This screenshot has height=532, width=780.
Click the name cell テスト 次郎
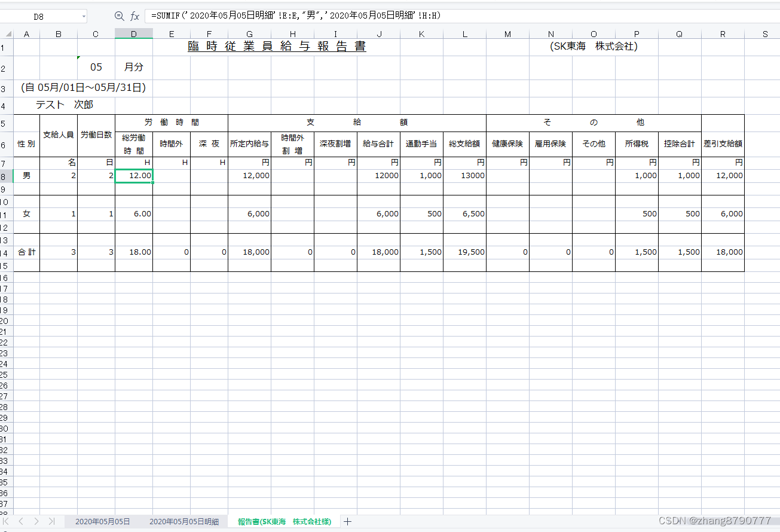point(65,105)
